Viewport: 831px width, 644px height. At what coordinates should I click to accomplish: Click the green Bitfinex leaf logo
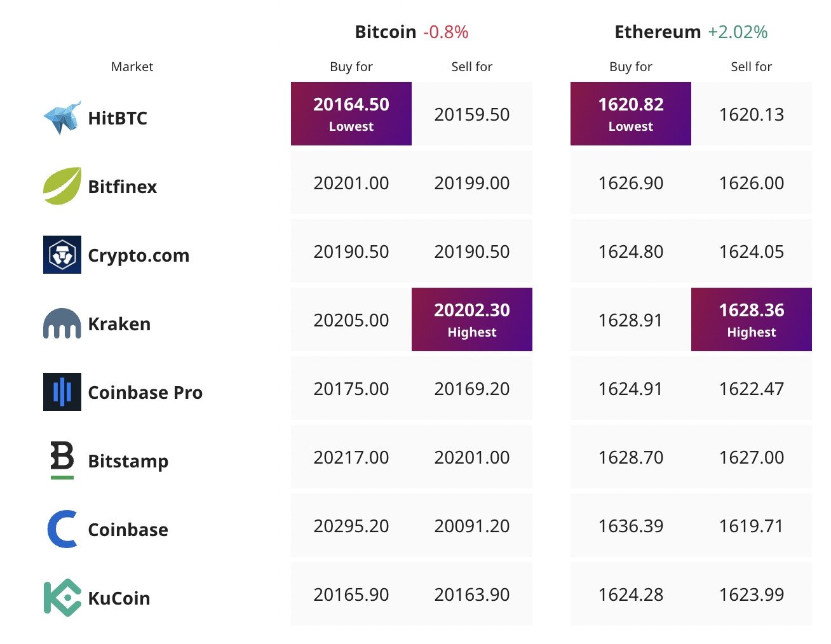pos(62,186)
